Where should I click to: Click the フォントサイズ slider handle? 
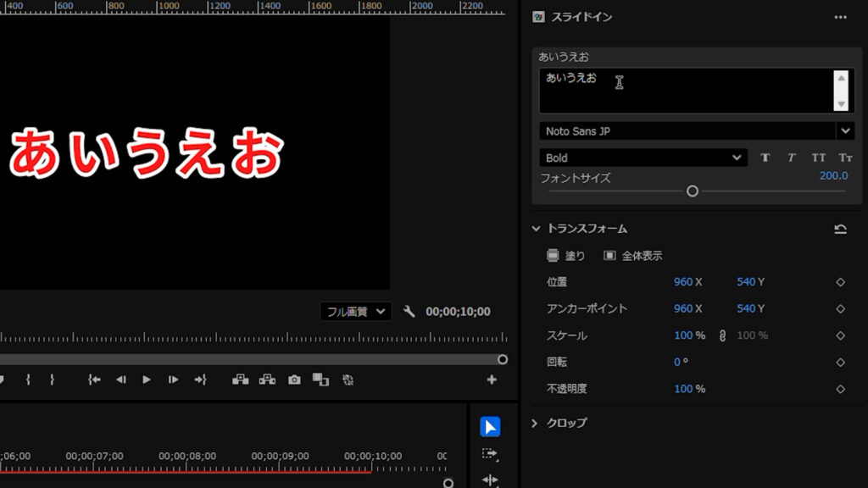tap(693, 191)
